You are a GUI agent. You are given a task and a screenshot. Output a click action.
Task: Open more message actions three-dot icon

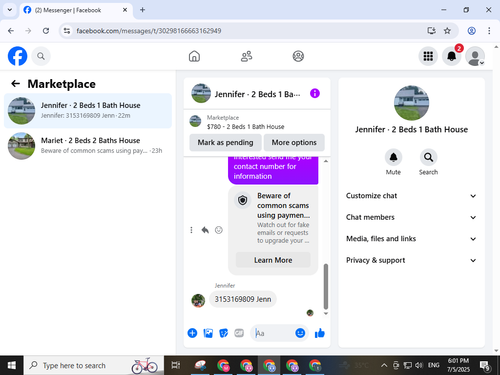(x=191, y=230)
